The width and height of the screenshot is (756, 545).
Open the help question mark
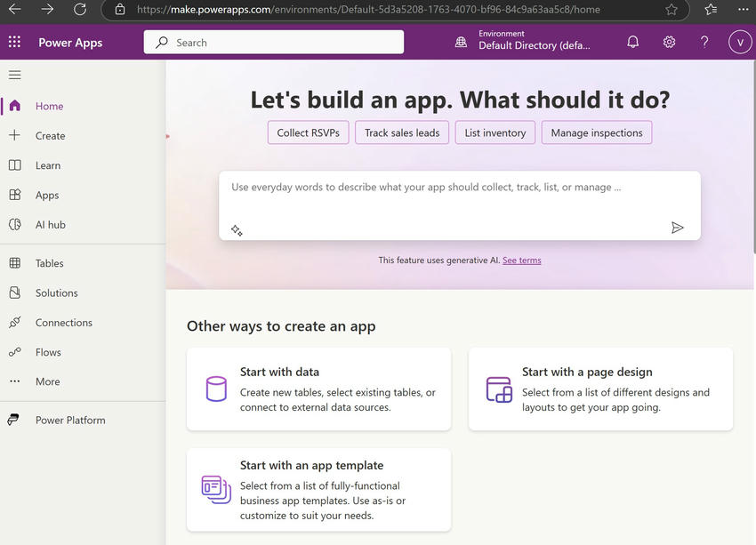[x=704, y=42]
